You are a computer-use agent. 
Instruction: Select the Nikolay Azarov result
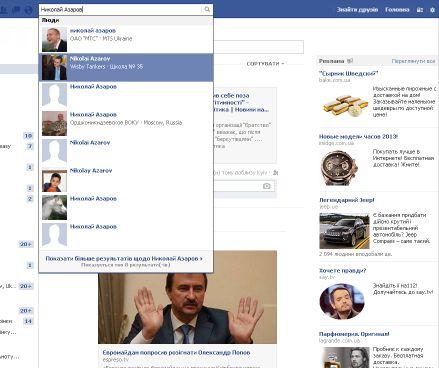click(126, 179)
